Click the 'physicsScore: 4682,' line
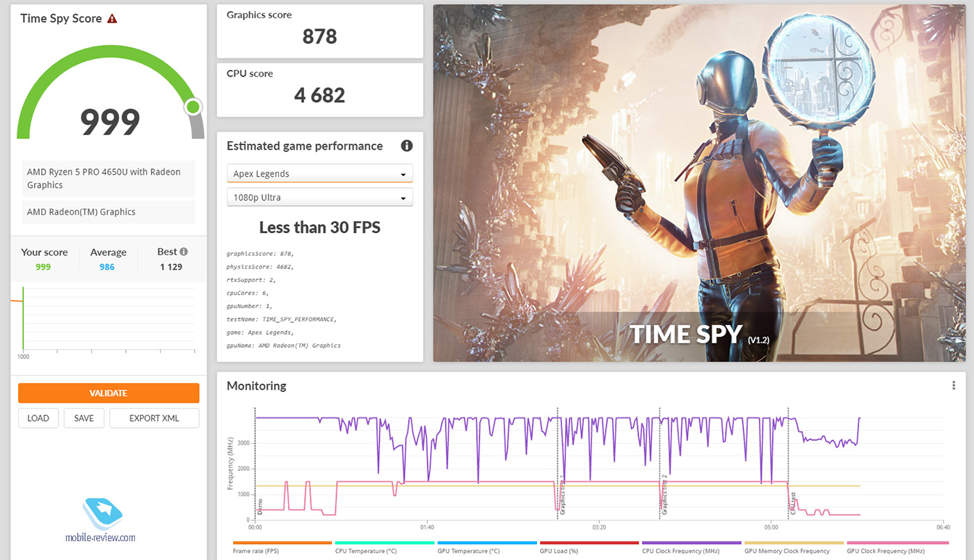Screen dimensions: 974x560 tap(261, 266)
